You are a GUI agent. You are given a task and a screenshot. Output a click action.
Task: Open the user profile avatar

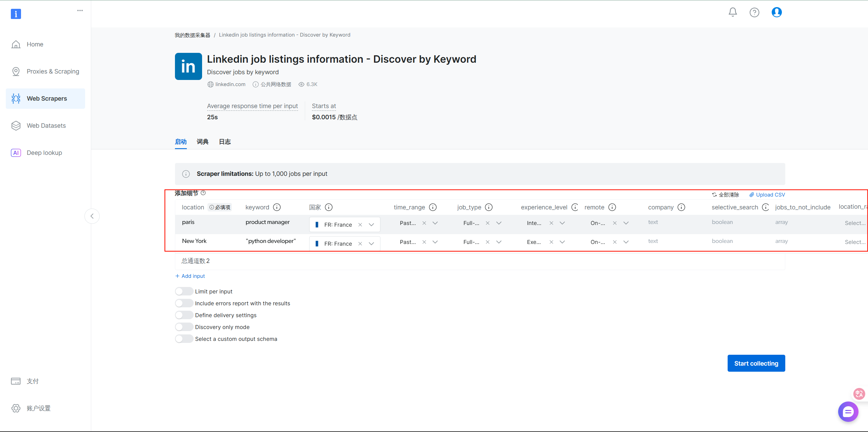coord(776,13)
